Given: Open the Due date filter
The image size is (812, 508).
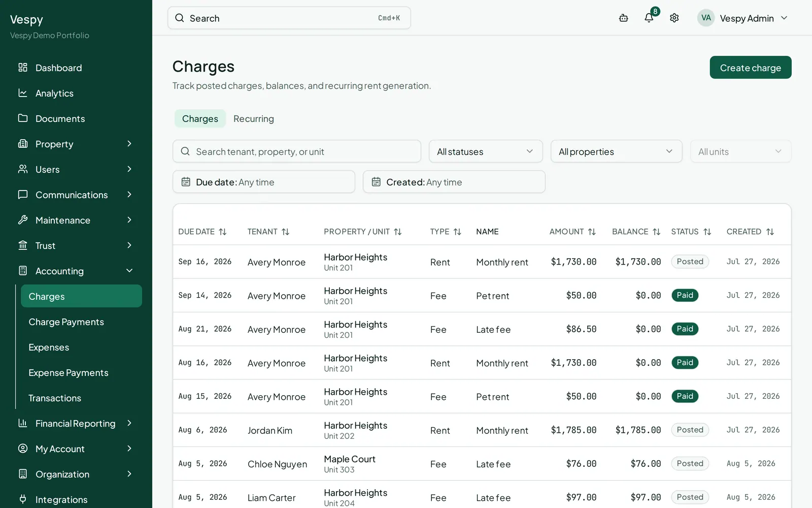Looking at the screenshot, I should tap(264, 182).
